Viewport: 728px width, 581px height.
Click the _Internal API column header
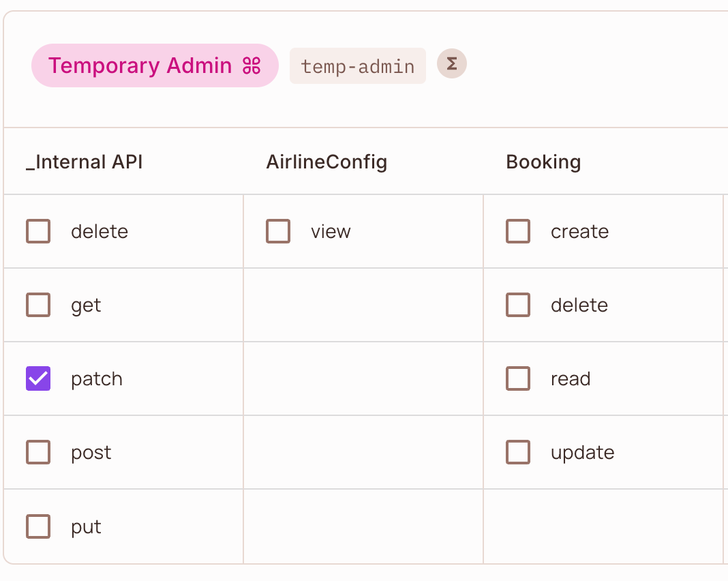[84, 162]
